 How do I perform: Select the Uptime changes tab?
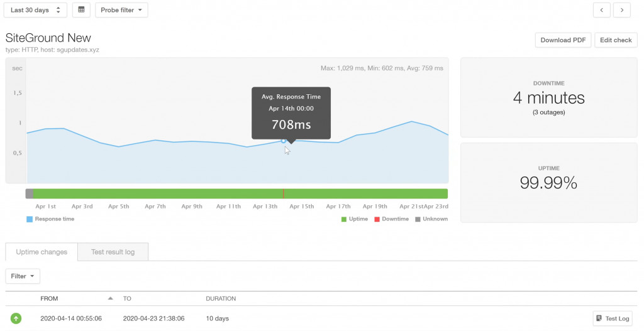pos(42,252)
